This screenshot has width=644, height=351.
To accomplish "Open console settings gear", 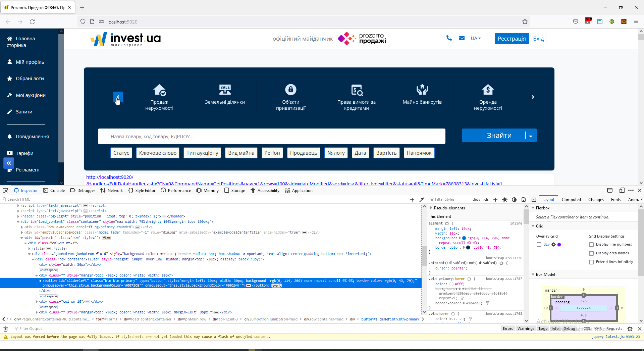I will click(630, 329).
